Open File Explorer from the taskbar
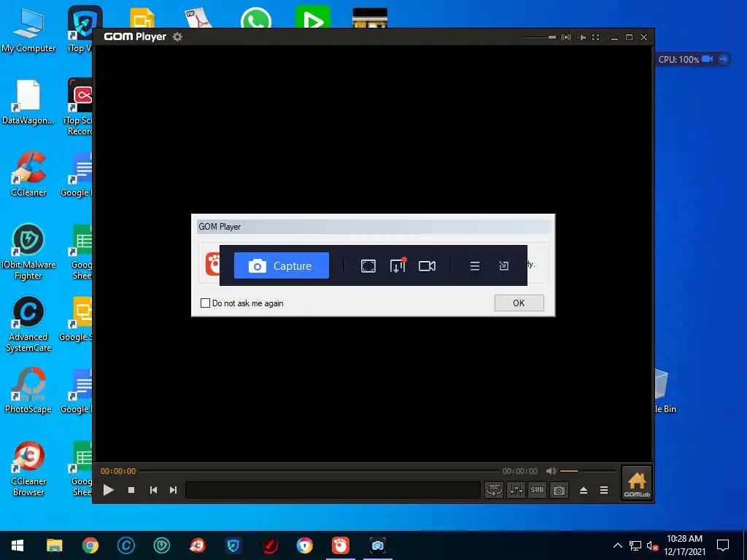 54,545
